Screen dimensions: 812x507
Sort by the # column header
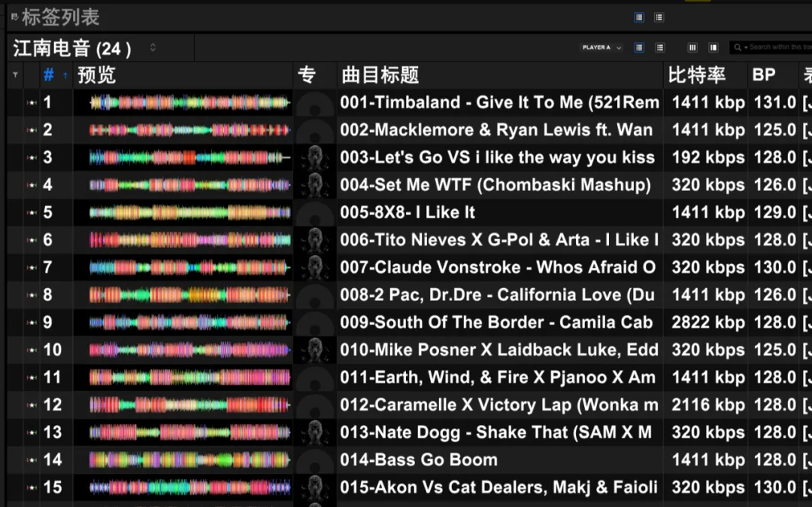click(49, 76)
